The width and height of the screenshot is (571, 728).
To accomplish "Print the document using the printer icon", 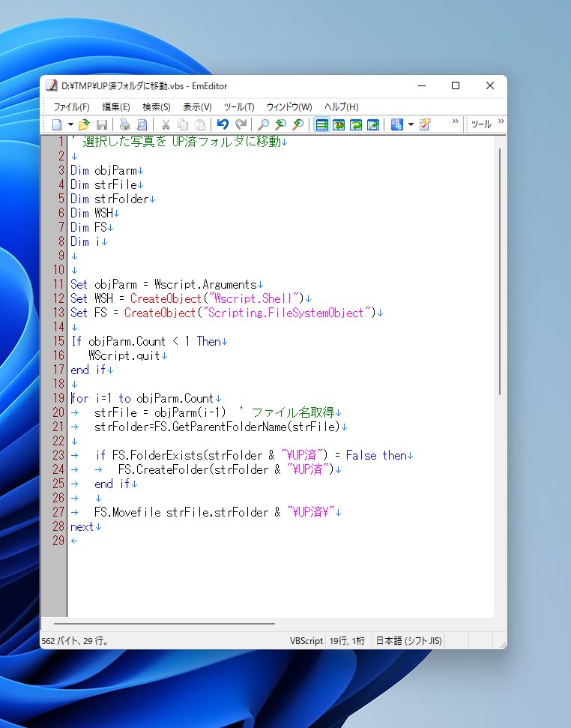I will pyautogui.click(x=125, y=124).
